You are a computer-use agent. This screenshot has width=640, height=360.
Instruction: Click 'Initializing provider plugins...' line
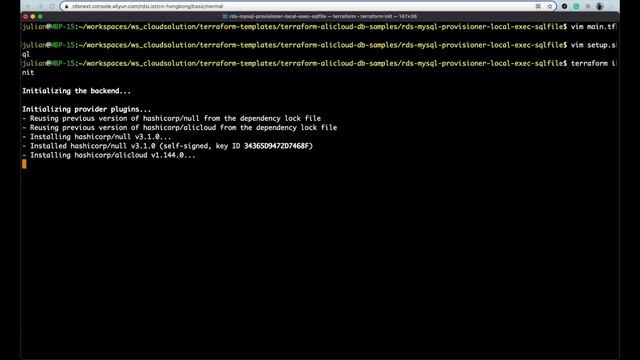(x=87, y=109)
